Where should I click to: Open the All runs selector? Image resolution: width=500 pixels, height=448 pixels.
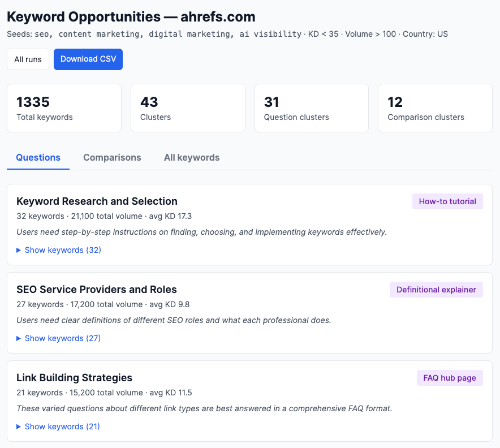28,59
